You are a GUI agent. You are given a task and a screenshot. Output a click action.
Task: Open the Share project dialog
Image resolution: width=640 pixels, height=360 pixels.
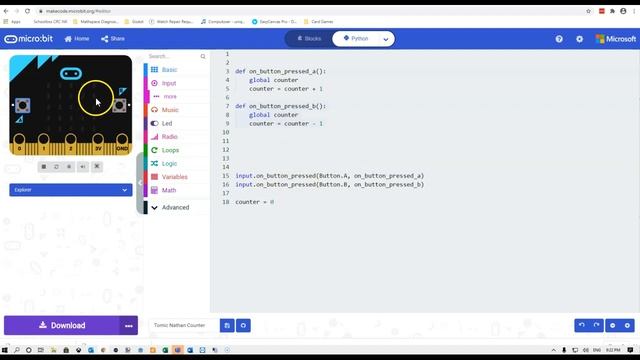(x=113, y=39)
